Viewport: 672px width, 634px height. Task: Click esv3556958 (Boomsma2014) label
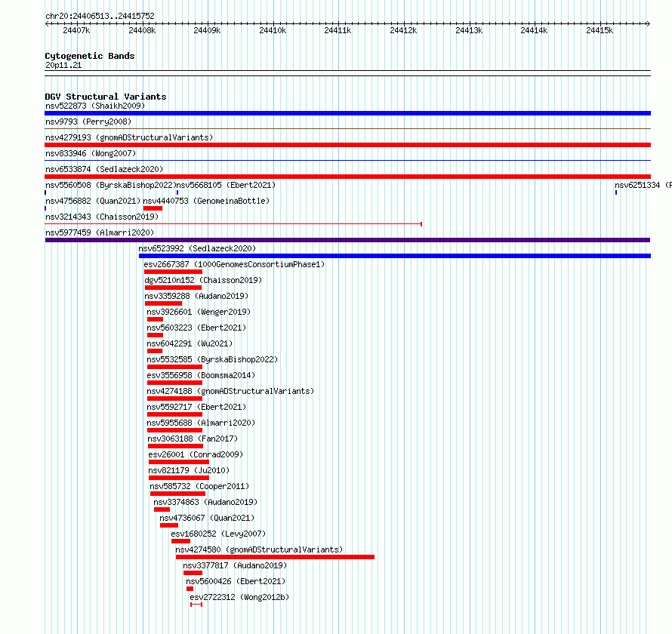click(x=201, y=375)
